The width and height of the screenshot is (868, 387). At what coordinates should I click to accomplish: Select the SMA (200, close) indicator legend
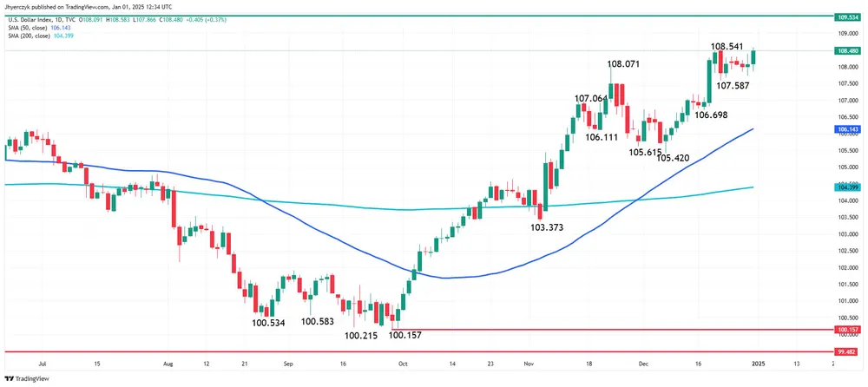pyautogui.click(x=28, y=36)
